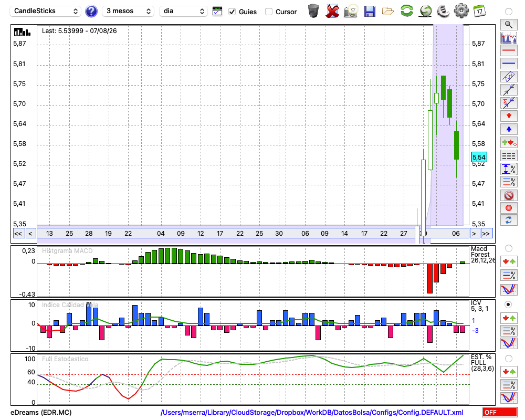Click the Histgrama MACD panel title
The width and height of the screenshot is (525, 420).
coord(67,251)
